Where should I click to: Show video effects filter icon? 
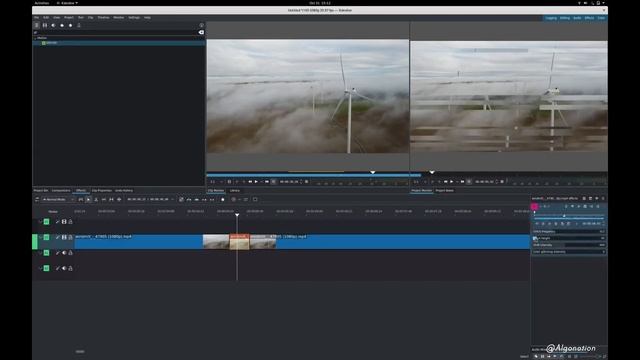[x=45, y=25]
